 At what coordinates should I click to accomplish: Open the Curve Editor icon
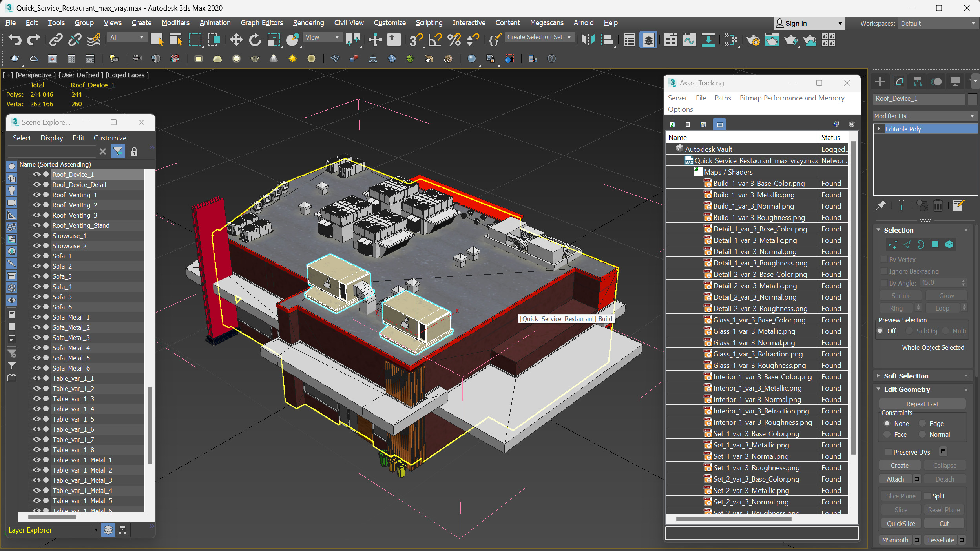pos(689,39)
